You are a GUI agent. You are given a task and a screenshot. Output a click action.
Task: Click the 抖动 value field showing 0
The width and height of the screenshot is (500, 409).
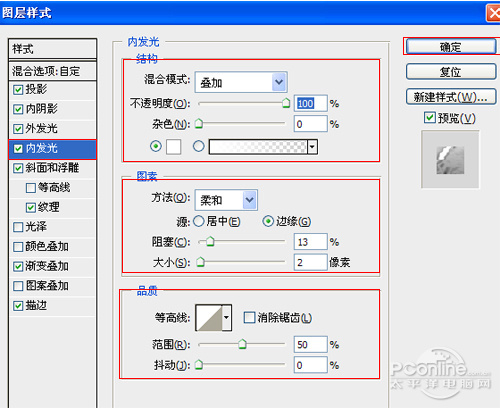coord(311,365)
